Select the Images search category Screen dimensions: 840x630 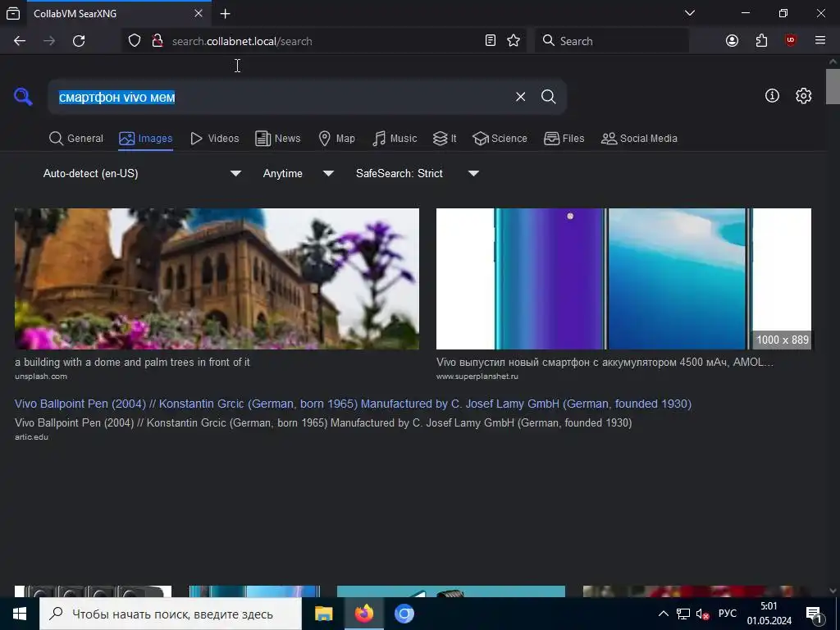146,138
